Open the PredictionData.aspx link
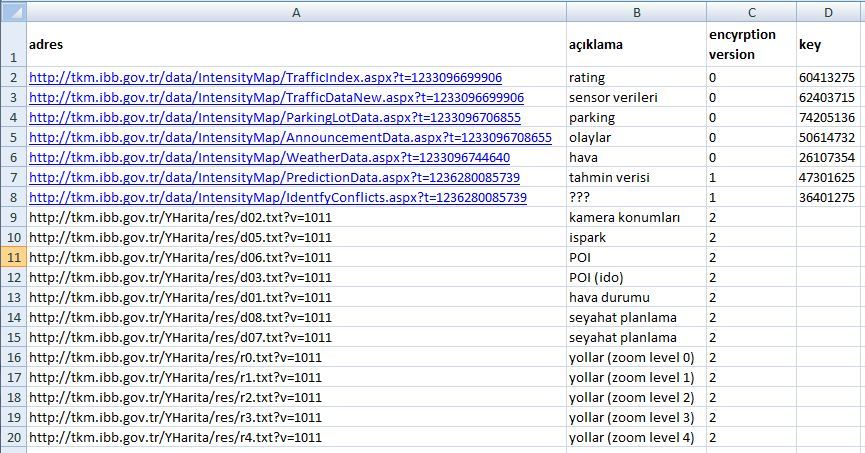Viewport: 865px width, 453px height. pyautogui.click(x=274, y=177)
